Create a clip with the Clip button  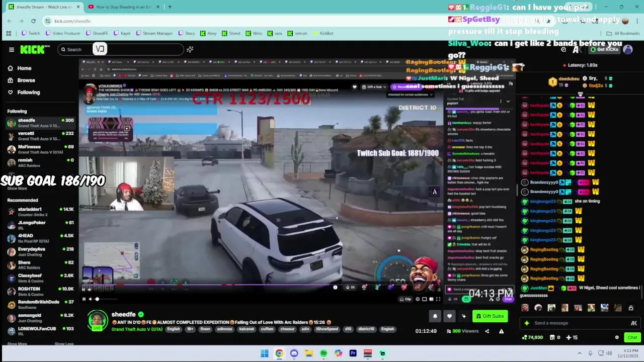coord(405,299)
